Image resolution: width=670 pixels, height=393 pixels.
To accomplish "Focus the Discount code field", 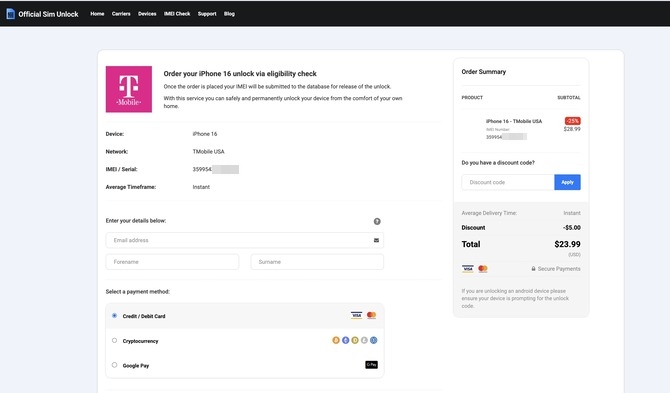I will coord(508,182).
